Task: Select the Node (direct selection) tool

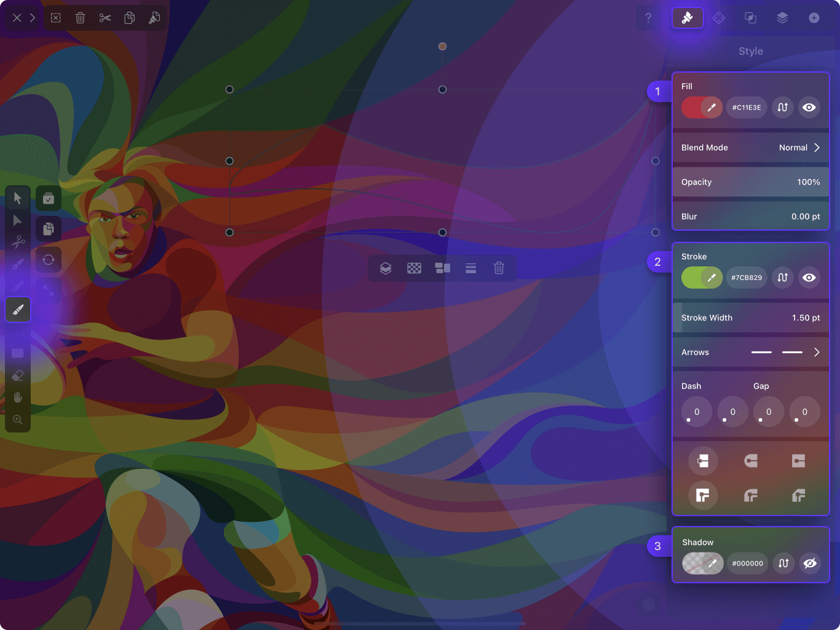Action: tap(18, 220)
